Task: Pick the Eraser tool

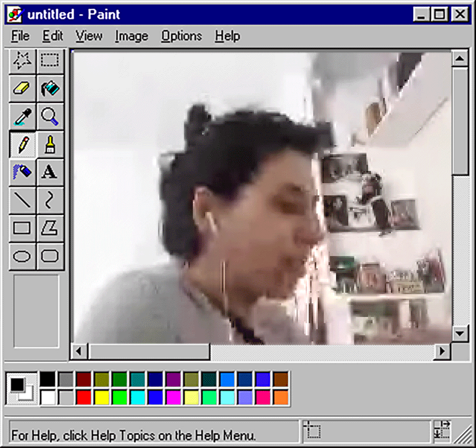Action: [x=23, y=88]
